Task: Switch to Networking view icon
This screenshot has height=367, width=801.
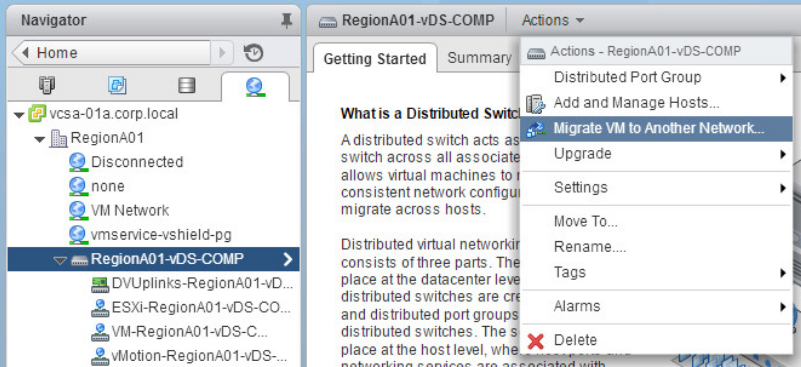Action: click(x=254, y=86)
